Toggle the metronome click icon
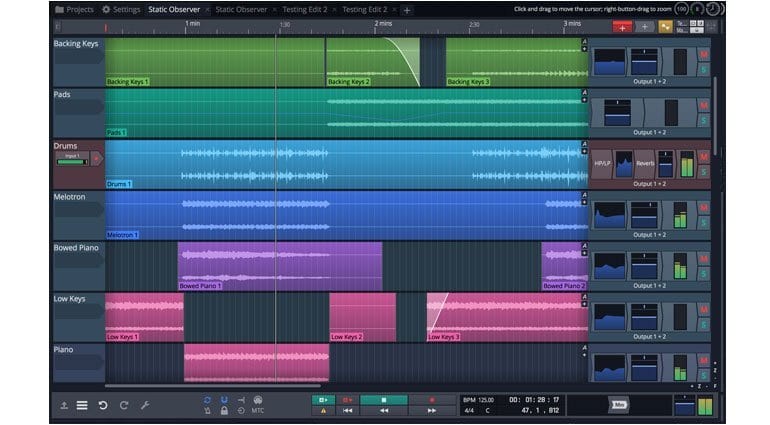Screen dimensions: 770x425 click(207, 410)
